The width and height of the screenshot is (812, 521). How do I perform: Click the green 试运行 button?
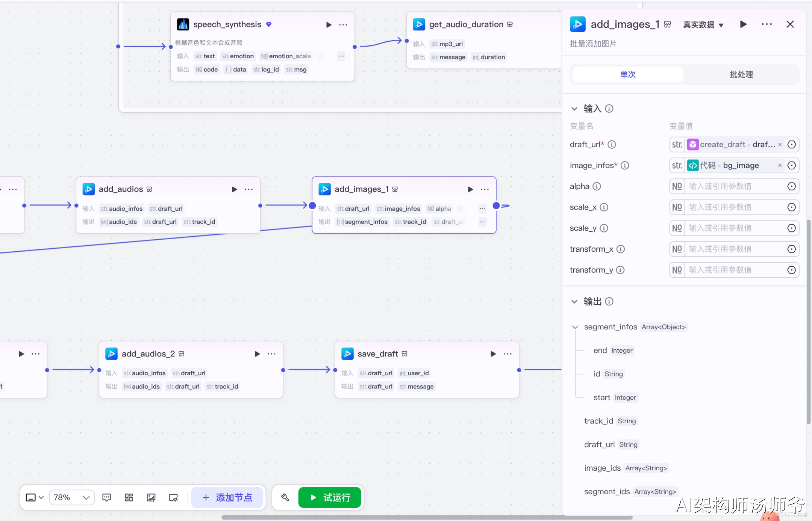pos(330,498)
